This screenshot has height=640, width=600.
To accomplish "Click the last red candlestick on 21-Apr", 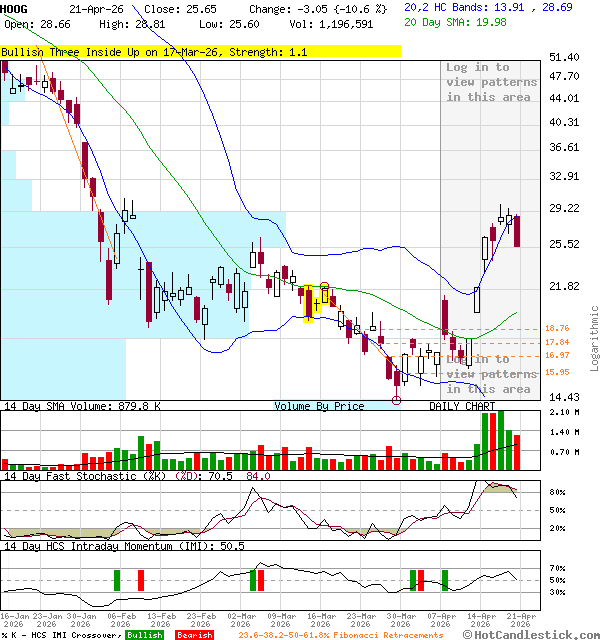I will coord(517,231).
